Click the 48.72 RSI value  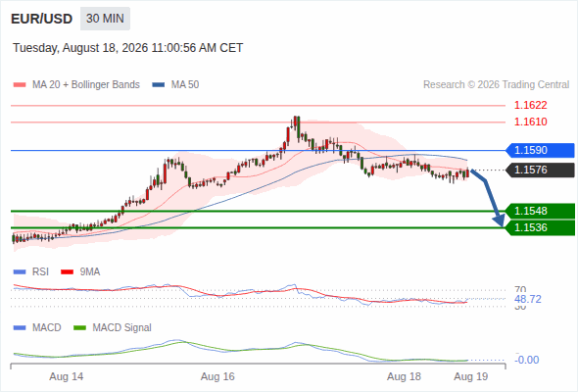pos(528,299)
